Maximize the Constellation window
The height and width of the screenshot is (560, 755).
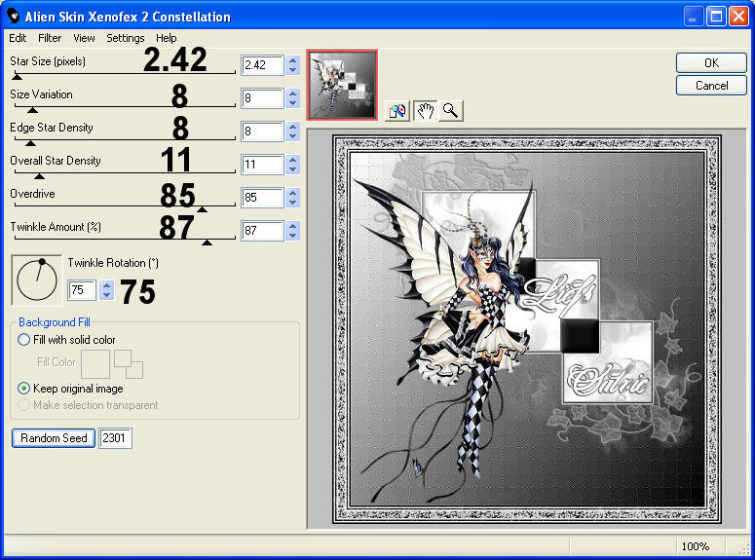point(716,17)
